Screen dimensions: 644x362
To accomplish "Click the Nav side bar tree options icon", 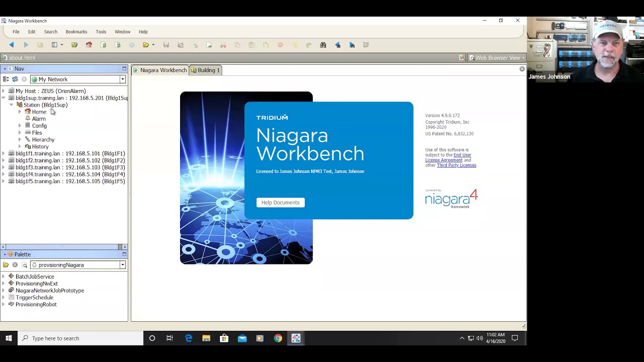I will click(x=6, y=79).
